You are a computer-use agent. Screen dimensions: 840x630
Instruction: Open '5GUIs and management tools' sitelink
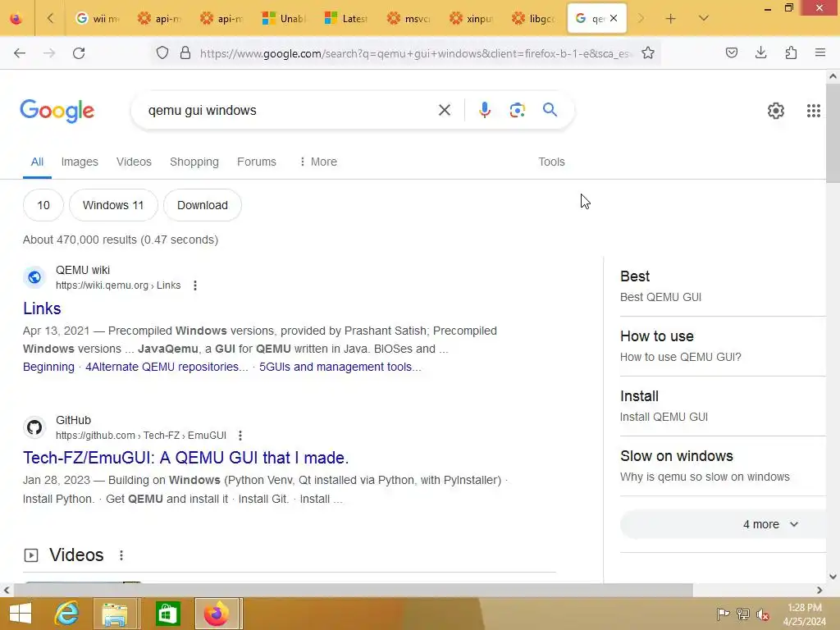340,367
